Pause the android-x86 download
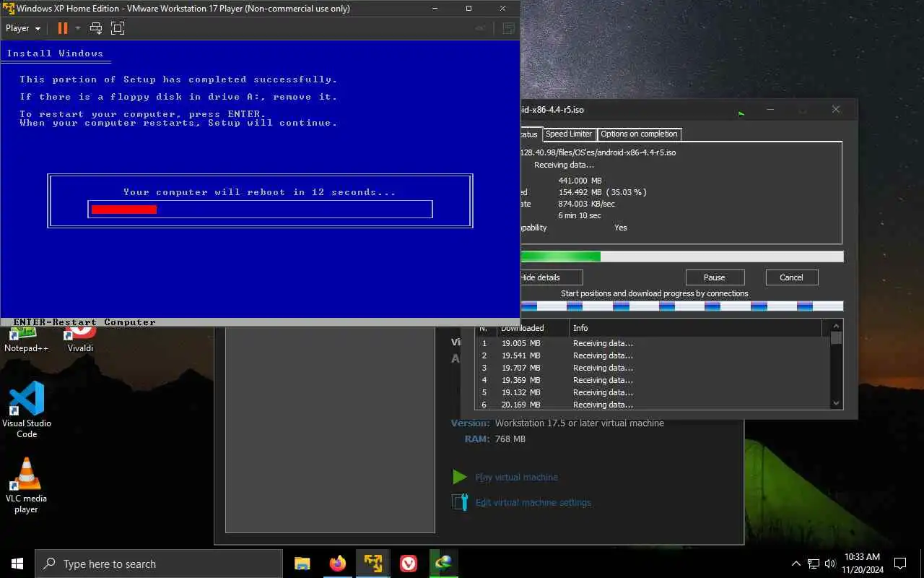The height and width of the screenshot is (578, 924). pos(715,277)
